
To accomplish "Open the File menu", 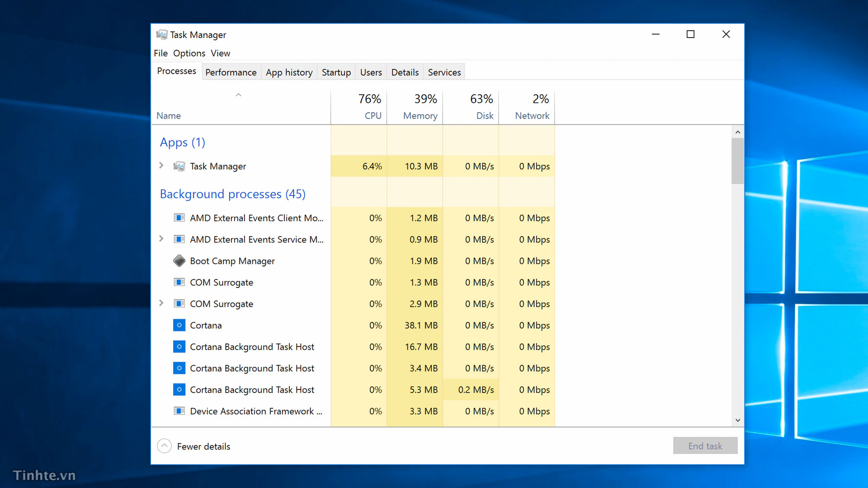I will tap(161, 53).
